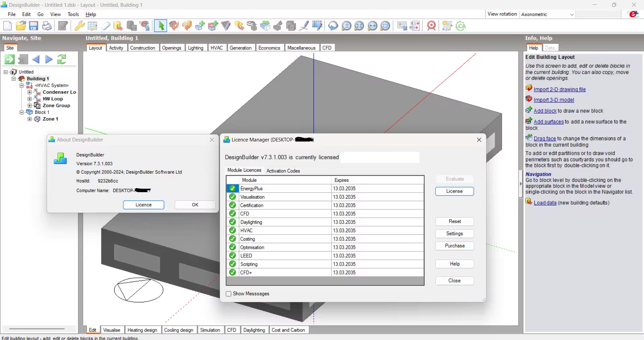644x340 pixels.
Task: Click the zoom fit extents magnifier icon
Action: pos(359,26)
